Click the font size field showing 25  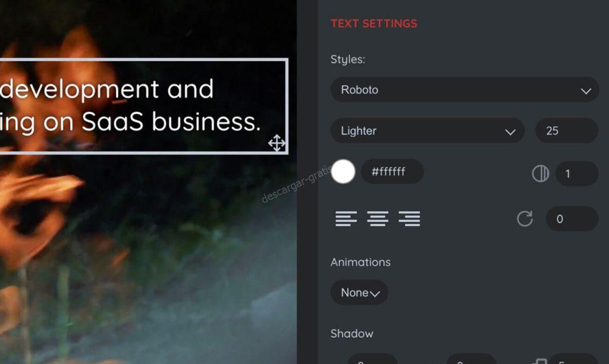coord(567,131)
